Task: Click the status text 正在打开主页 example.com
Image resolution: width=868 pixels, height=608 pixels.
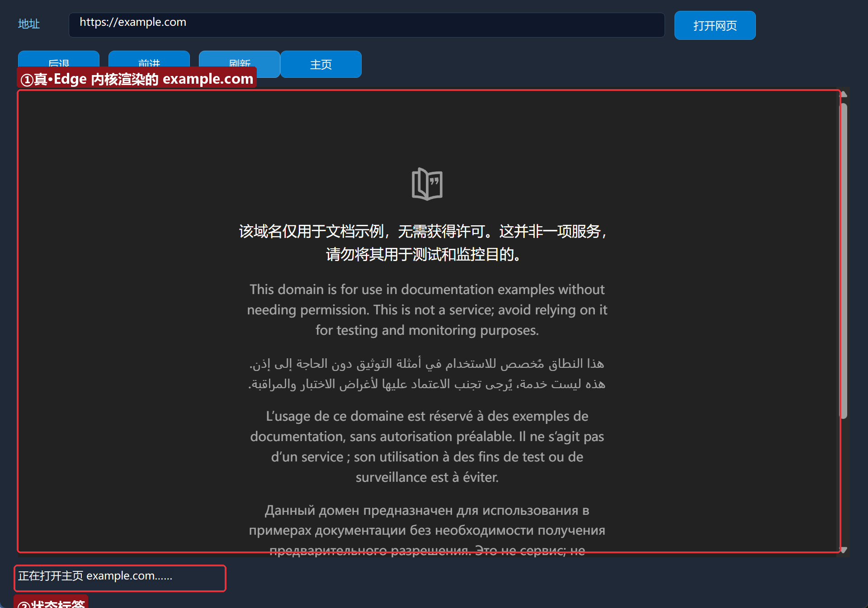Action: [x=95, y=576]
